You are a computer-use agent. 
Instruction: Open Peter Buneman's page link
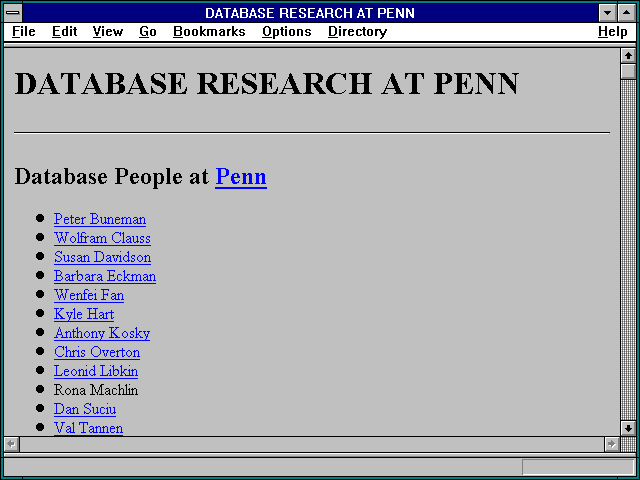tap(100, 219)
